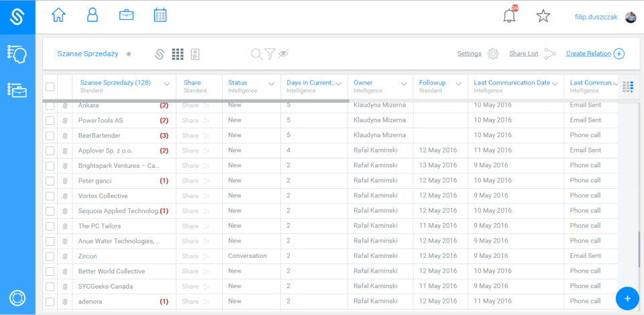Open the calendar icon in top bar
644x315 pixels.
(x=160, y=15)
